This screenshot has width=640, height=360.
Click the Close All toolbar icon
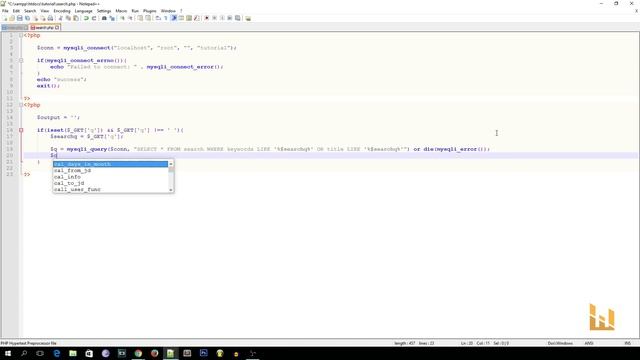[x=43, y=18]
